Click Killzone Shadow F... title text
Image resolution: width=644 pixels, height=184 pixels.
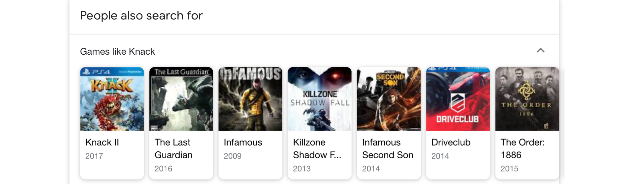(317, 149)
